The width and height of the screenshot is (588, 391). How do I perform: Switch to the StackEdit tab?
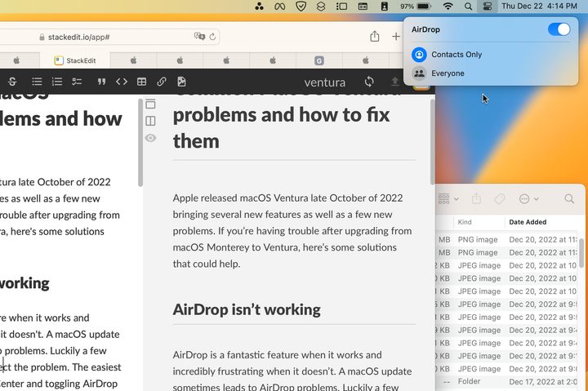coord(75,60)
